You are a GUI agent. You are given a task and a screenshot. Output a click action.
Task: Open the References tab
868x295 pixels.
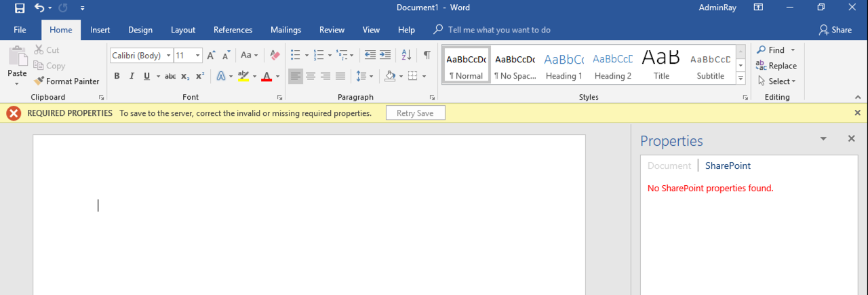233,30
